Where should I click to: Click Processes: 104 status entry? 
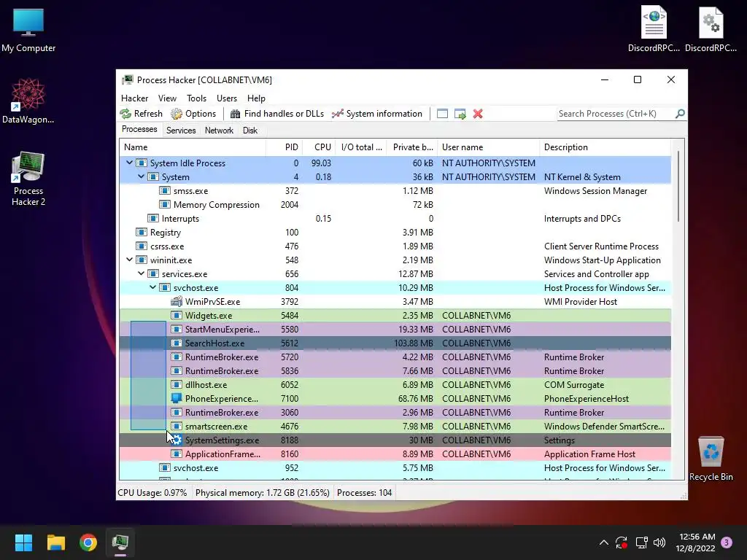click(365, 492)
